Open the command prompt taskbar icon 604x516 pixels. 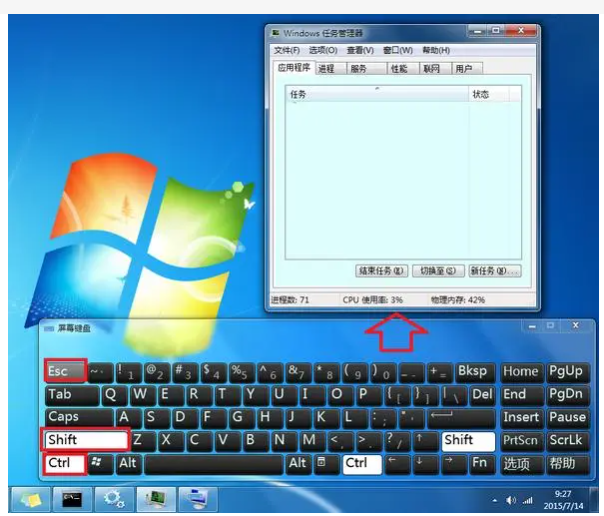[72, 499]
